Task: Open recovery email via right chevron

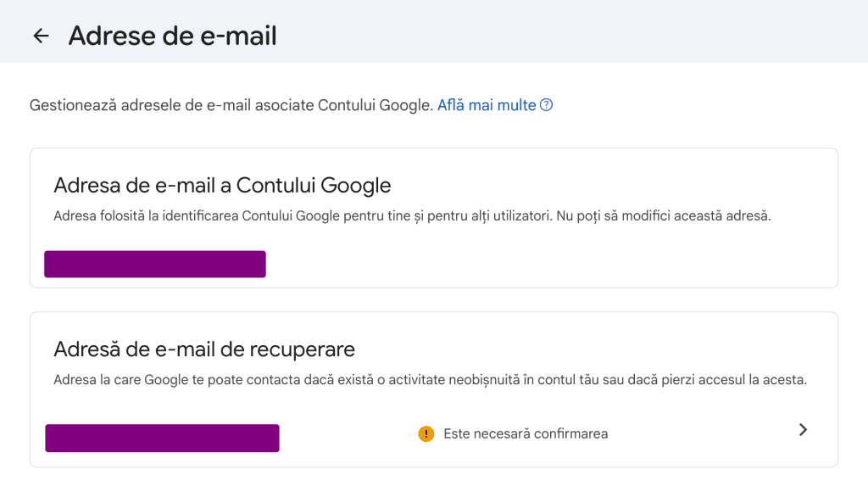Action: tap(803, 430)
